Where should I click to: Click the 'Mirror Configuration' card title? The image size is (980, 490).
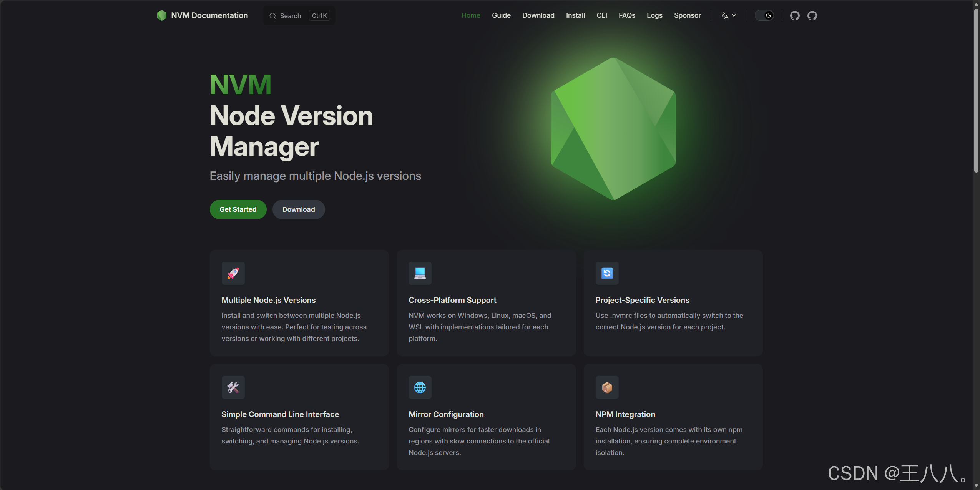tap(446, 414)
